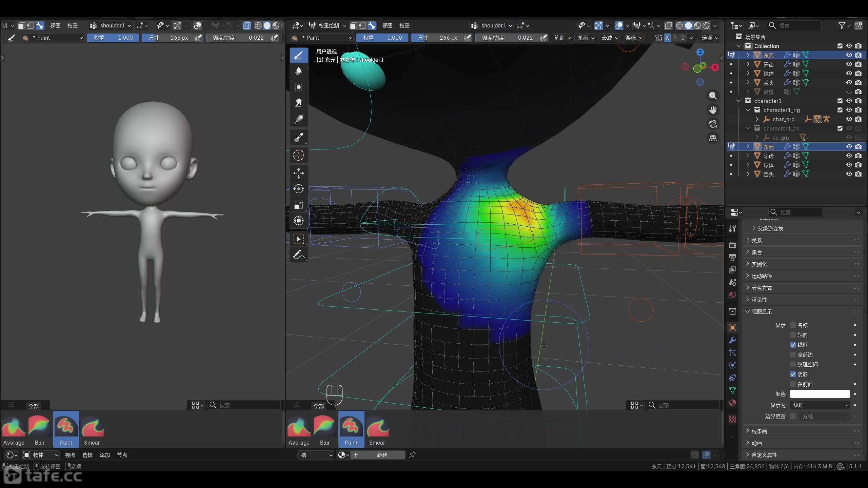Enable the 名称 display checkbox
868x488 pixels.
793,325
